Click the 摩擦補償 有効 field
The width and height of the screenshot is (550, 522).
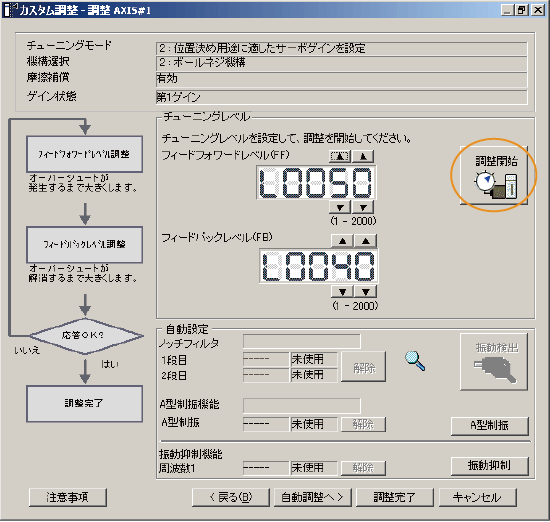[x=342, y=80]
